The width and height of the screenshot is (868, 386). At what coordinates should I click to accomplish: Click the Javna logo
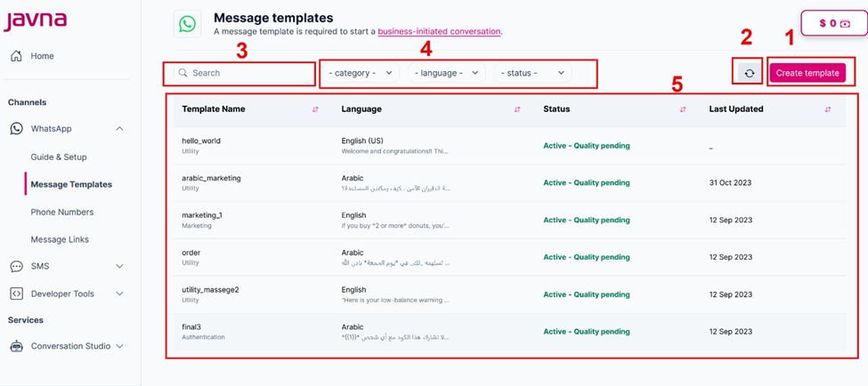(x=36, y=21)
